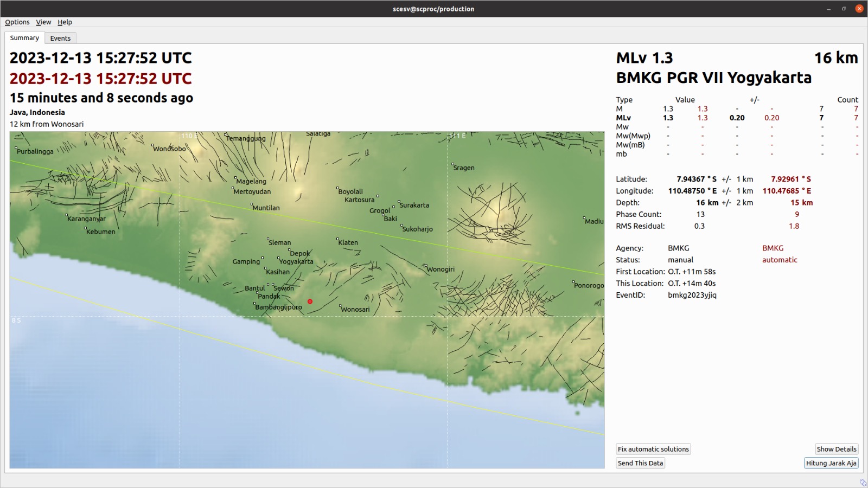This screenshot has height=488, width=868.
Task: Click '12 km from Wonosari' text
Action: [x=47, y=124]
